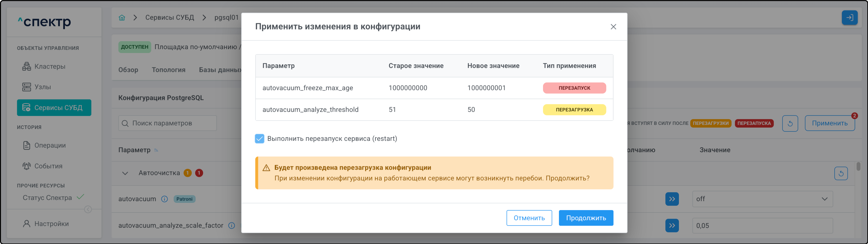The height and width of the screenshot is (244, 868).
Task: Reset all configuration changes icon
Action: click(x=789, y=123)
